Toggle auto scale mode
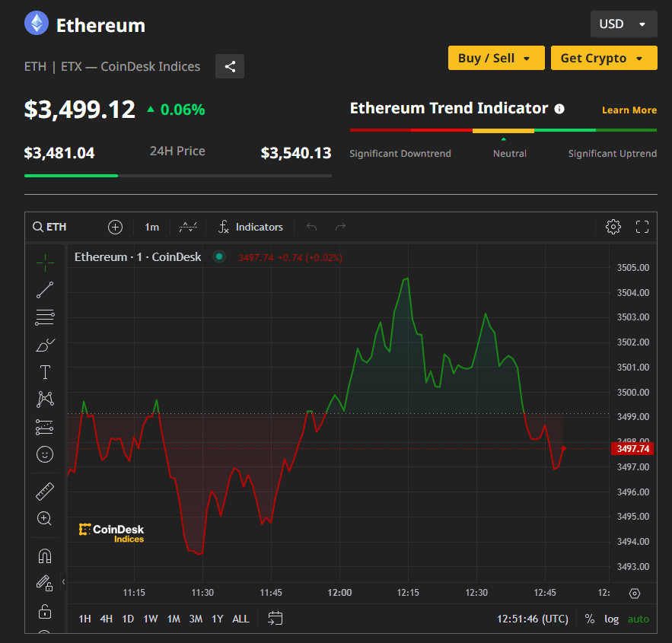The image size is (672, 643). (639, 619)
